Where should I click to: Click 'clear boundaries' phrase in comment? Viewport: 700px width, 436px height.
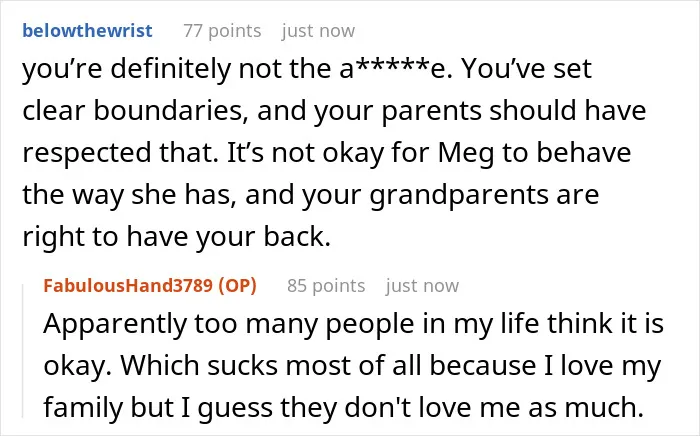pos(135,111)
